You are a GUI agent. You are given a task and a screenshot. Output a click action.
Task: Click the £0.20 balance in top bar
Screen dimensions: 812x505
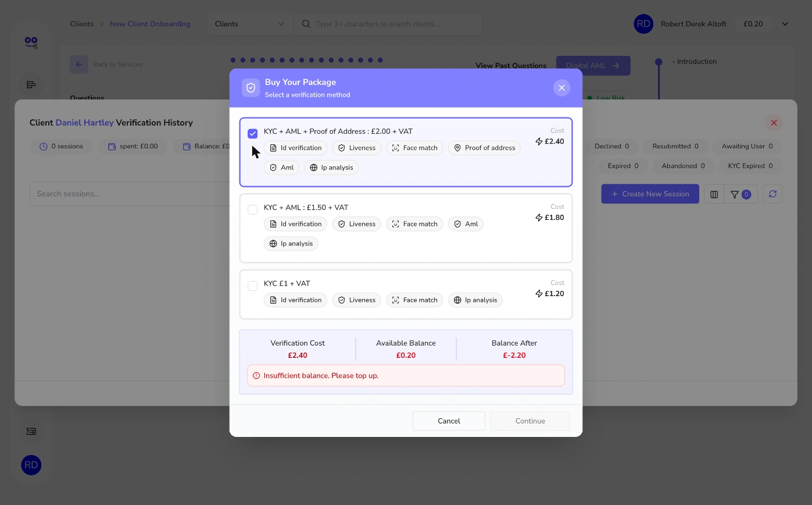(753, 24)
